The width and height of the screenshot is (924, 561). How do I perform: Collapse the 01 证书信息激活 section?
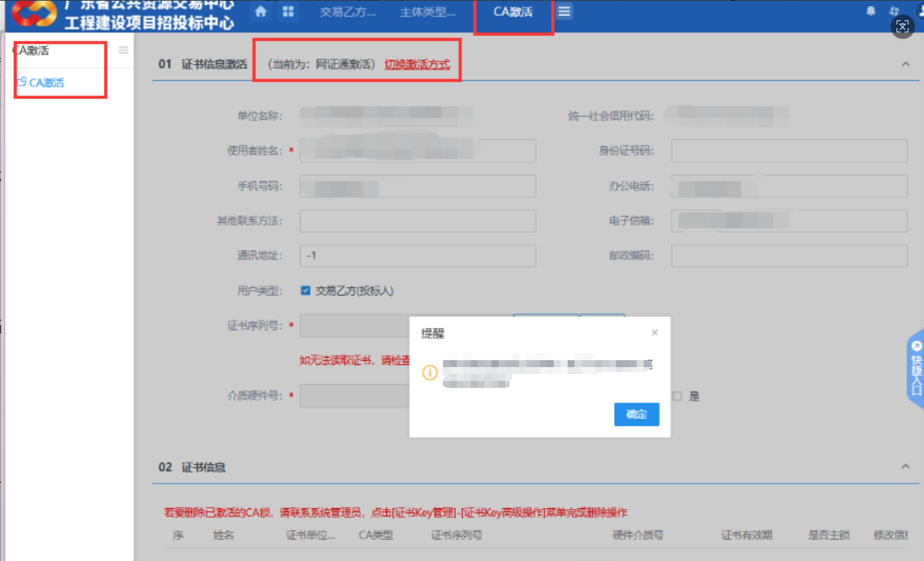pyautogui.click(x=905, y=64)
